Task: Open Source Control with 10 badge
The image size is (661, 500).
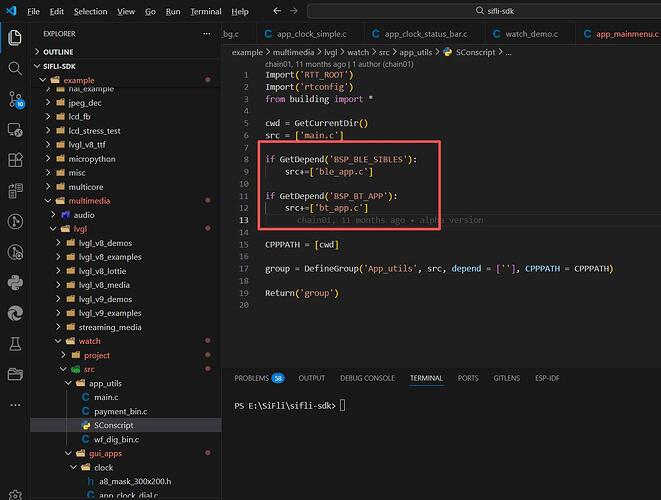Action: 15,99
